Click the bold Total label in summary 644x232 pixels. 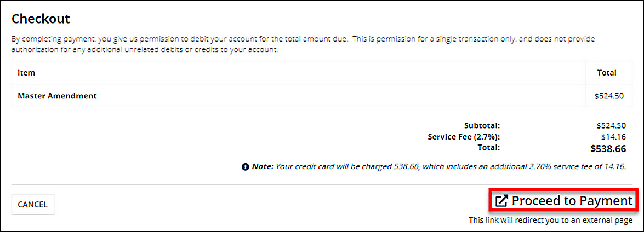tap(488, 147)
